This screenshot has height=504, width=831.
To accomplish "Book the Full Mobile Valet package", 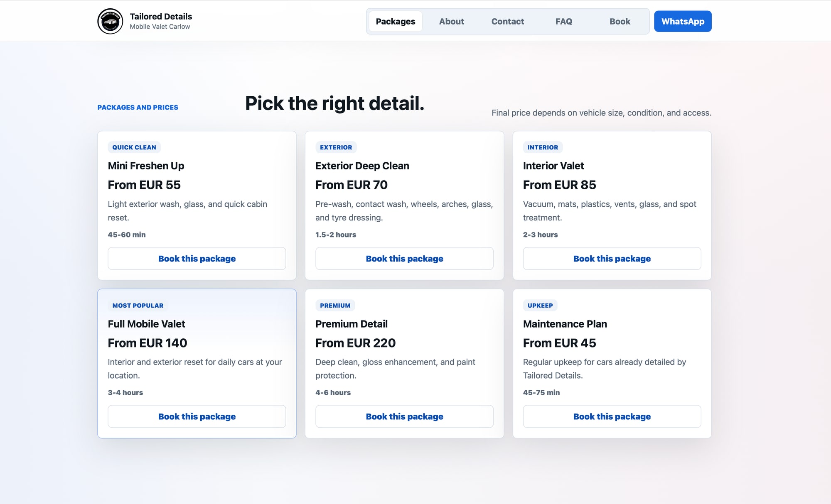I will [x=197, y=416].
